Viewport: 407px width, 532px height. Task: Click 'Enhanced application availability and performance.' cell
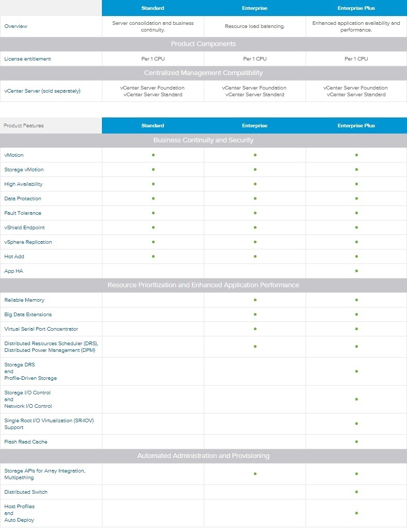coord(356,26)
